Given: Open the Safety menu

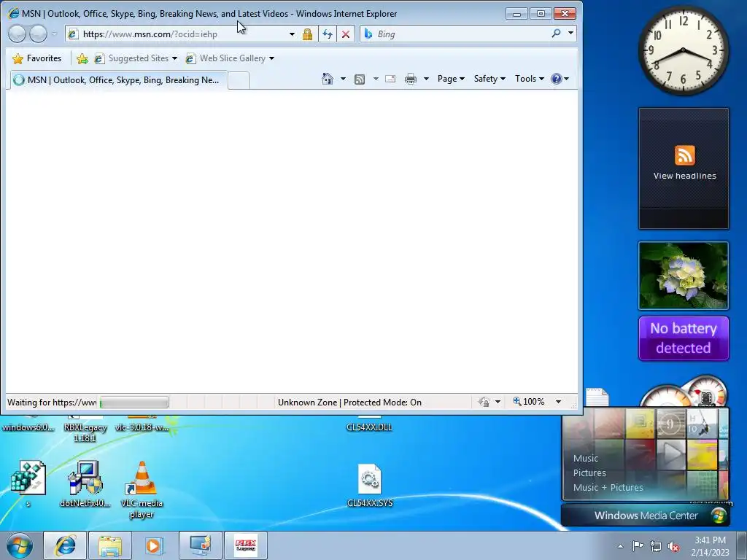Looking at the screenshot, I should coord(489,79).
